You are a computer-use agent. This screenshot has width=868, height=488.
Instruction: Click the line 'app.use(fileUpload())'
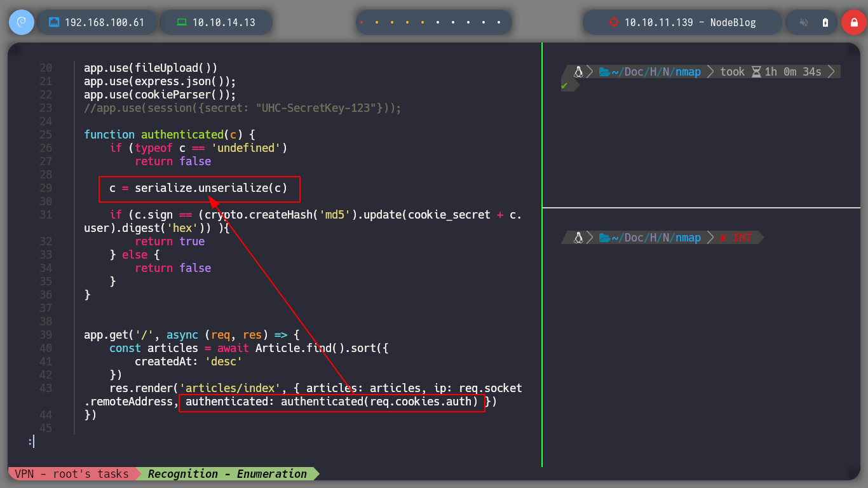pos(151,68)
